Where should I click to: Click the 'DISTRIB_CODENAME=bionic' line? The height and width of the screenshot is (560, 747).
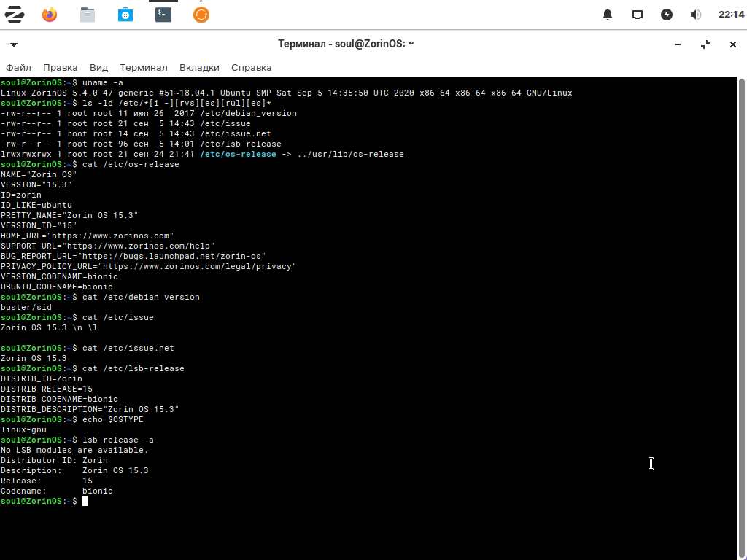(59, 399)
